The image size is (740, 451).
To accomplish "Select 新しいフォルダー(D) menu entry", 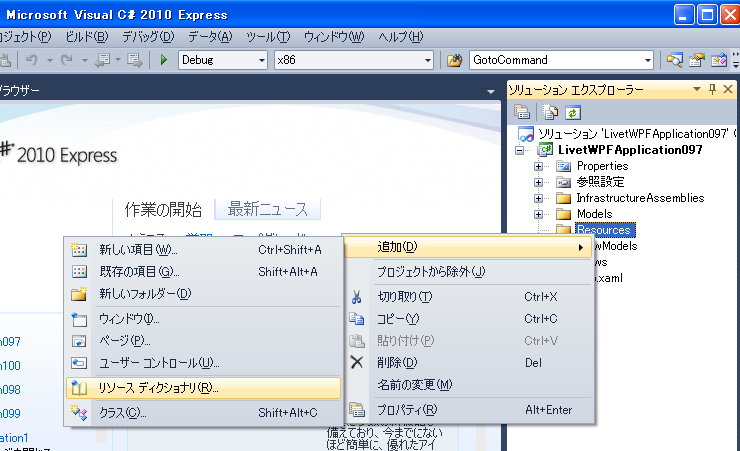I will 203,294.
